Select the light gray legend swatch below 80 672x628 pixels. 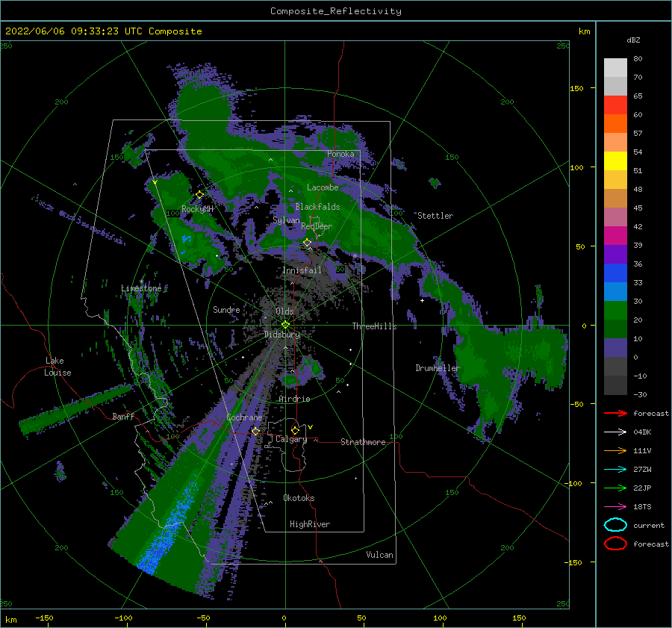(x=615, y=68)
